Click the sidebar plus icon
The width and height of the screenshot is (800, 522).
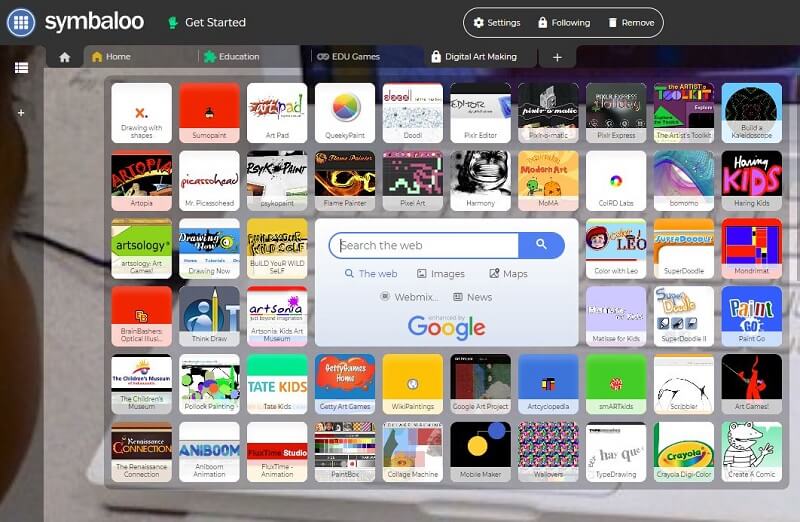21,112
